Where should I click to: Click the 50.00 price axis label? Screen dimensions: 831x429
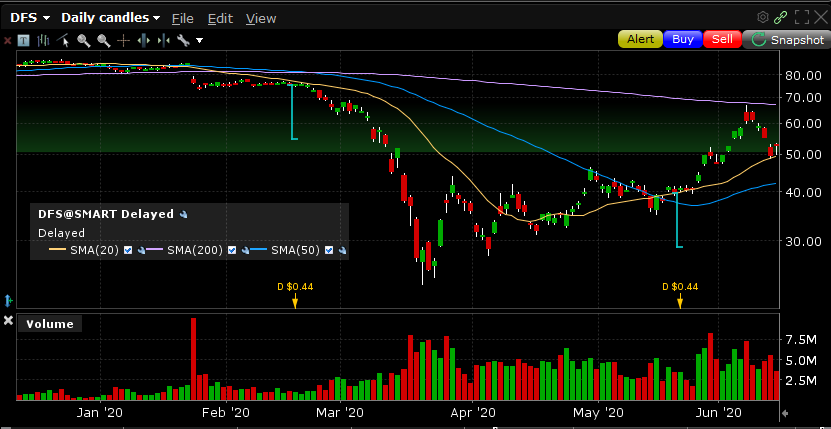pyautogui.click(x=802, y=154)
